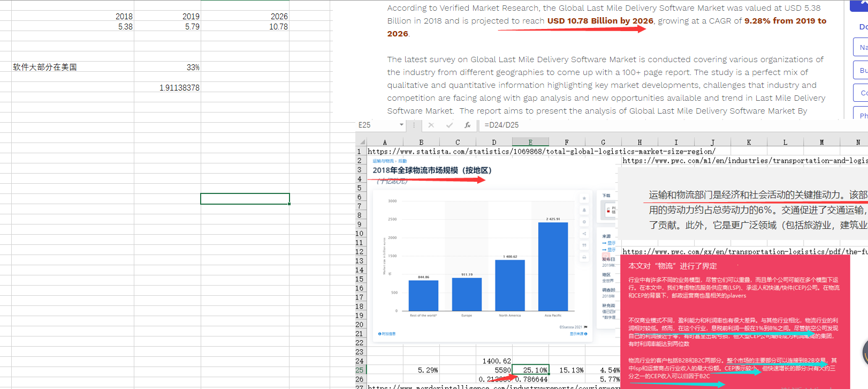Click the Insert Function fx icon
Viewport: 868px width, 389px height.
pos(468,125)
